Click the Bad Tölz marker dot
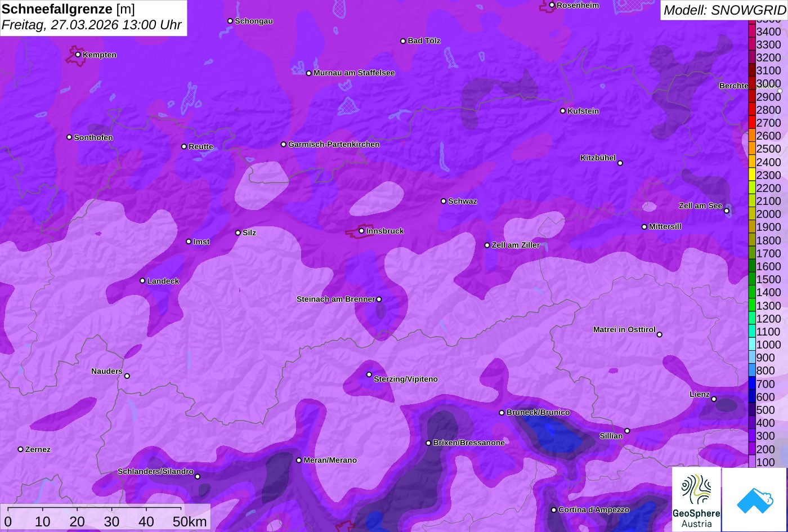This screenshot has height=532, width=788. point(403,41)
